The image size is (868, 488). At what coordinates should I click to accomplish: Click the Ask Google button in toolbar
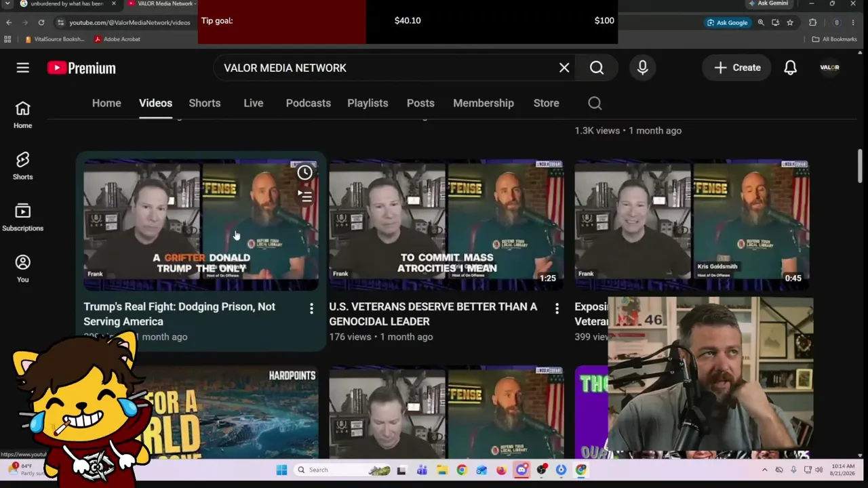click(727, 22)
